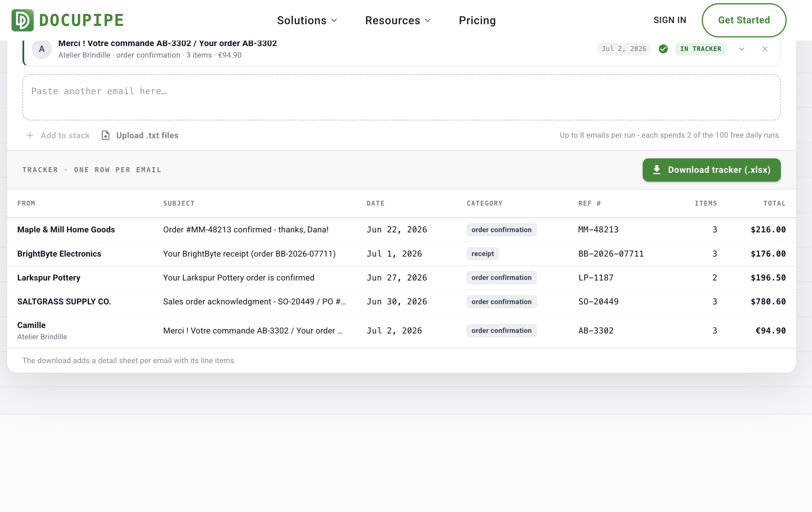Click Upload .txt files

(140, 135)
